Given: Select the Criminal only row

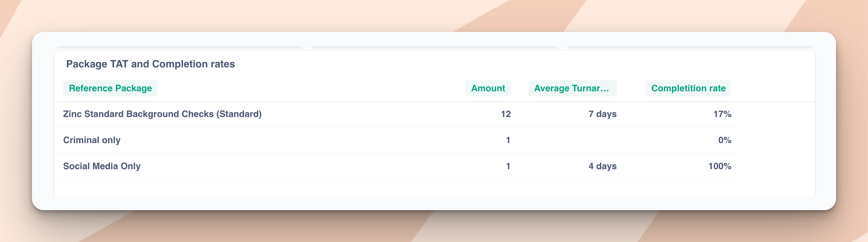Looking at the screenshot, I should point(397,140).
